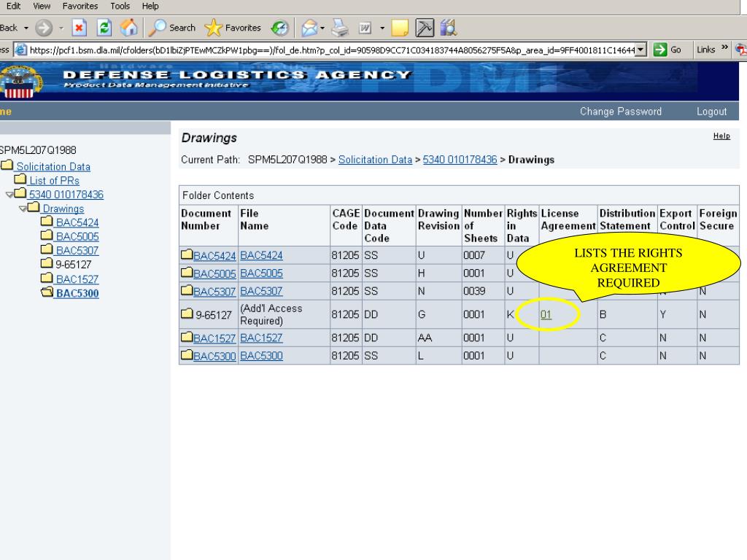The height and width of the screenshot is (560, 747).
Task: Open the Tools menu
Action: click(x=120, y=6)
